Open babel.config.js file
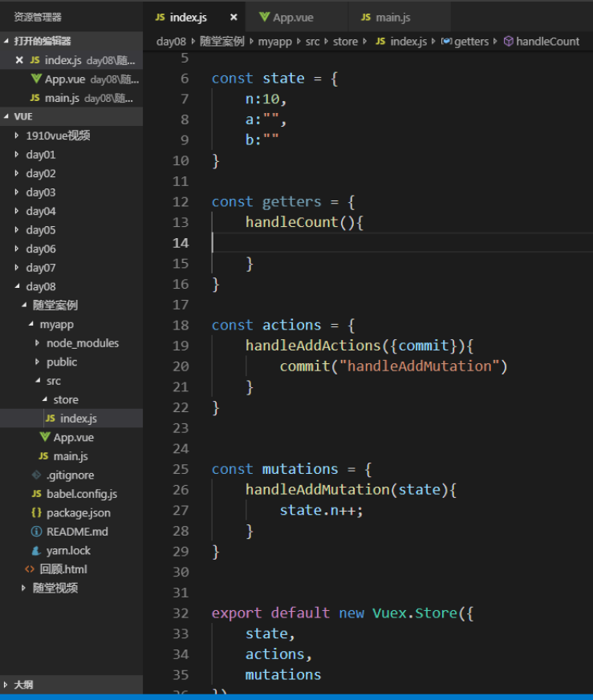 pyautogui.click(x=71, y=494)
